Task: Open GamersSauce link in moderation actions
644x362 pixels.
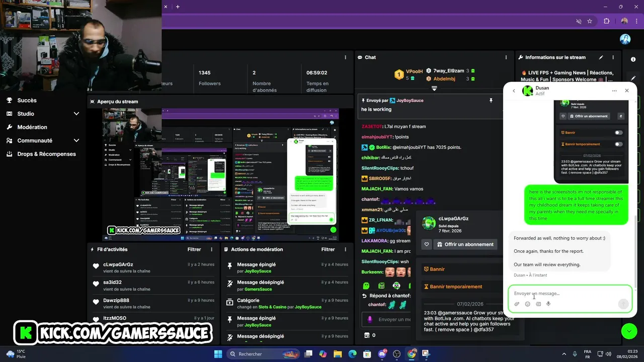Action: [x=258, y=289]
